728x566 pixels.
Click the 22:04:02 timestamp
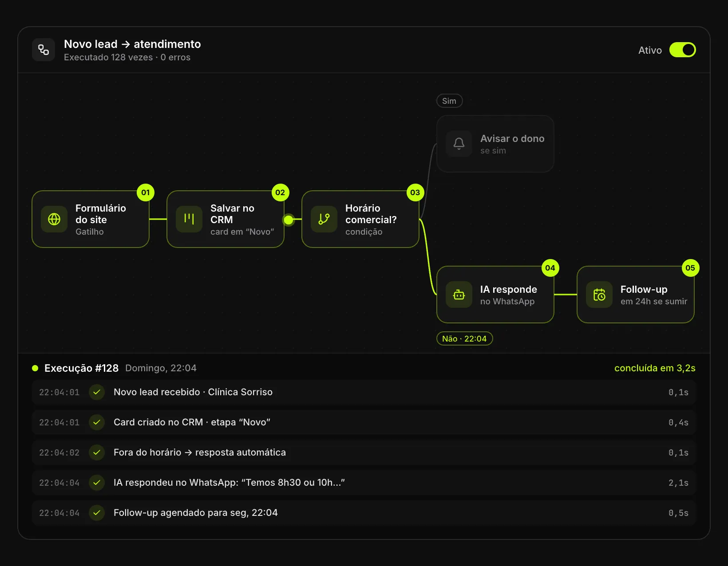tap(59, 452)
